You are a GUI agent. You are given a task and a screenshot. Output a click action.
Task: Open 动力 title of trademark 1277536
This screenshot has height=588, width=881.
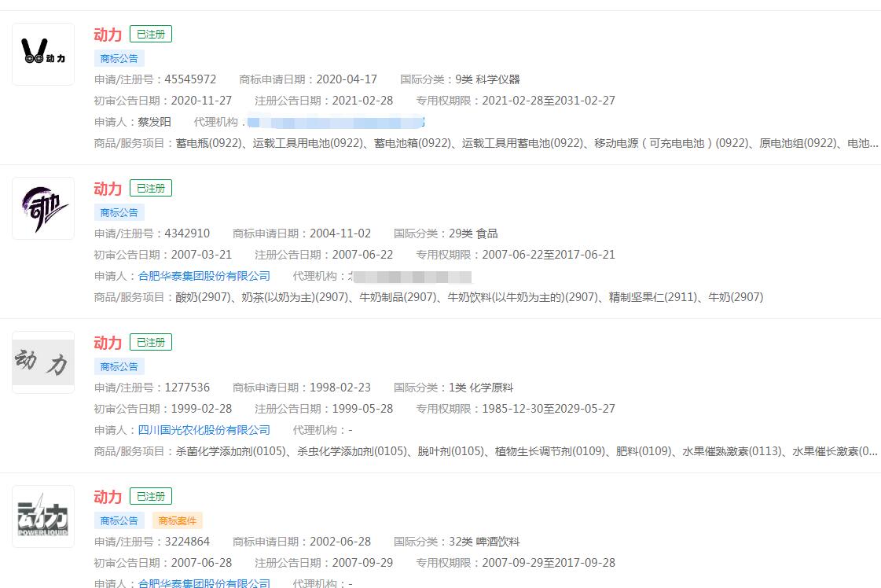click(x=108, y=343)
